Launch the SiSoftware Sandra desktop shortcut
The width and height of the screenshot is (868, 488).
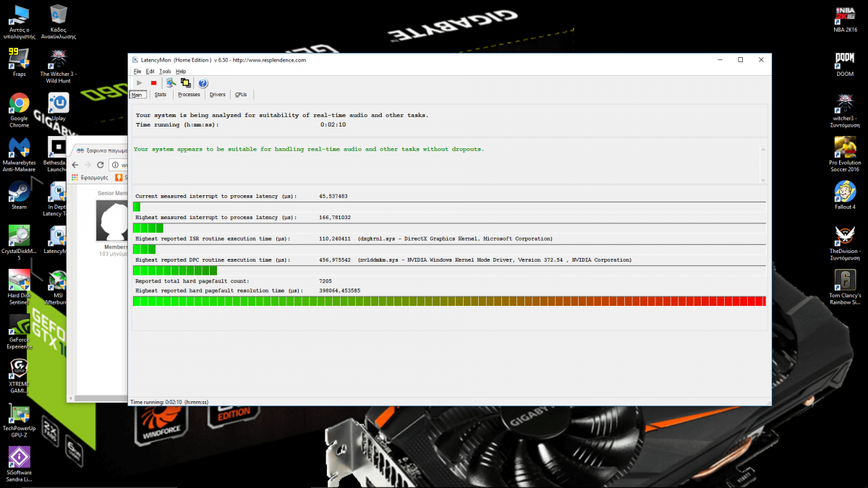click(x=20, y=464)
